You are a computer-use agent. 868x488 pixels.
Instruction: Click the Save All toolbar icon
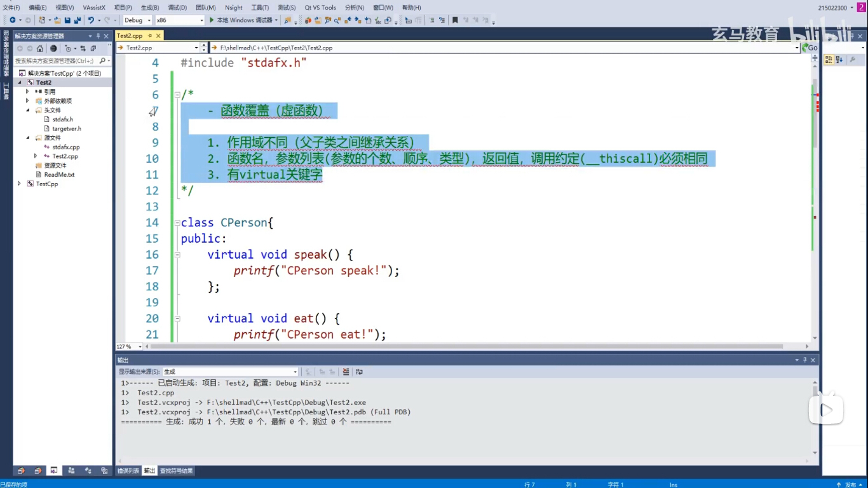click(76, 20)
